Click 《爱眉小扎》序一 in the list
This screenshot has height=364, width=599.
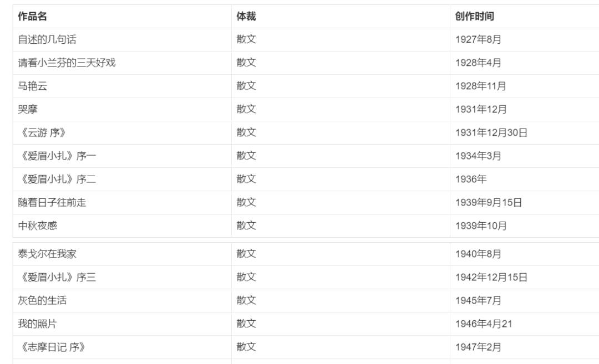[57, 156]
